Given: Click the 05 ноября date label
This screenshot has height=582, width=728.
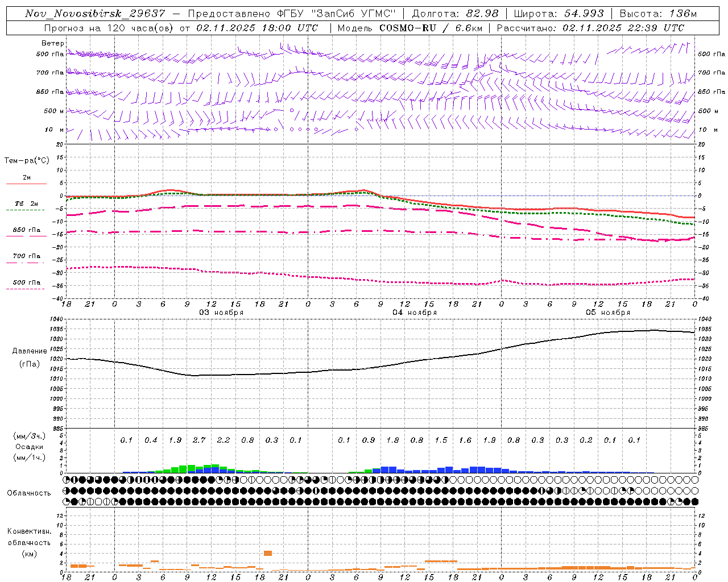Looking at the screenshot, I should 608,313.
